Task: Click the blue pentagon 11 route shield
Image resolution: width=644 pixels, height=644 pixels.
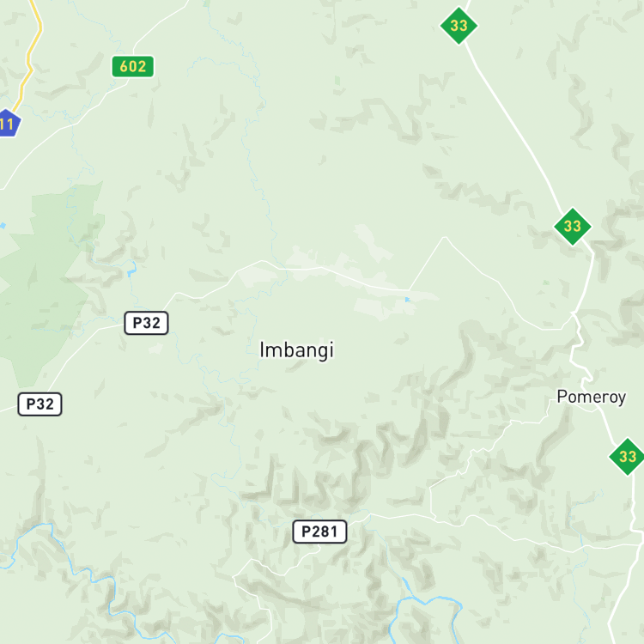Action: point(9,123)
